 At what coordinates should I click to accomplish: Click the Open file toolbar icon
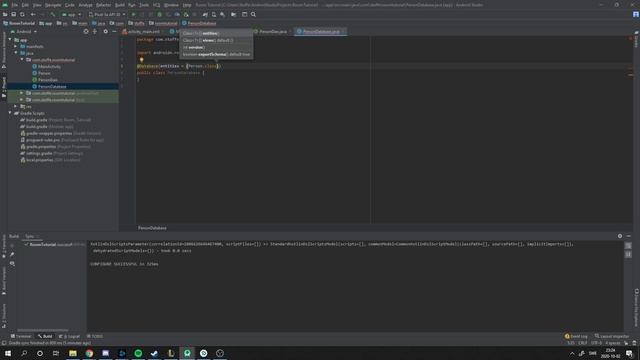5,14
